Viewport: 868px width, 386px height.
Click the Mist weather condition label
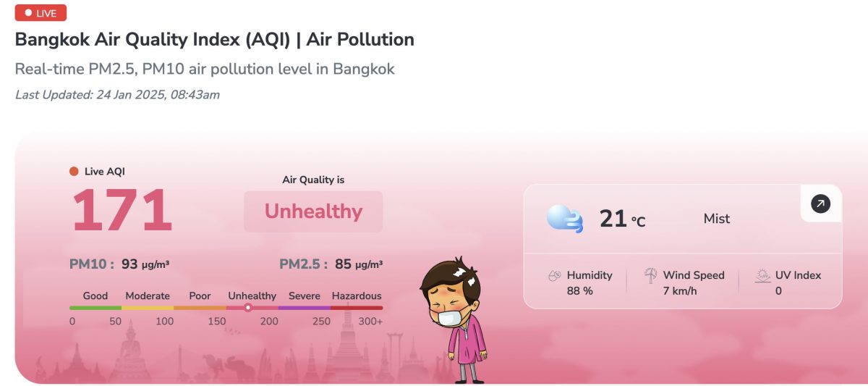pyautogui.click(x=717, y=219)
